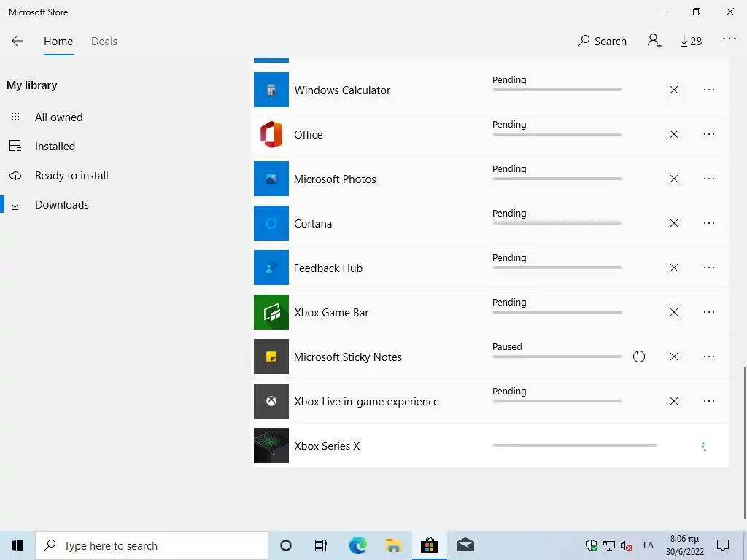Click the 'Paused' status of Sticky Notes

pos(507,346)
